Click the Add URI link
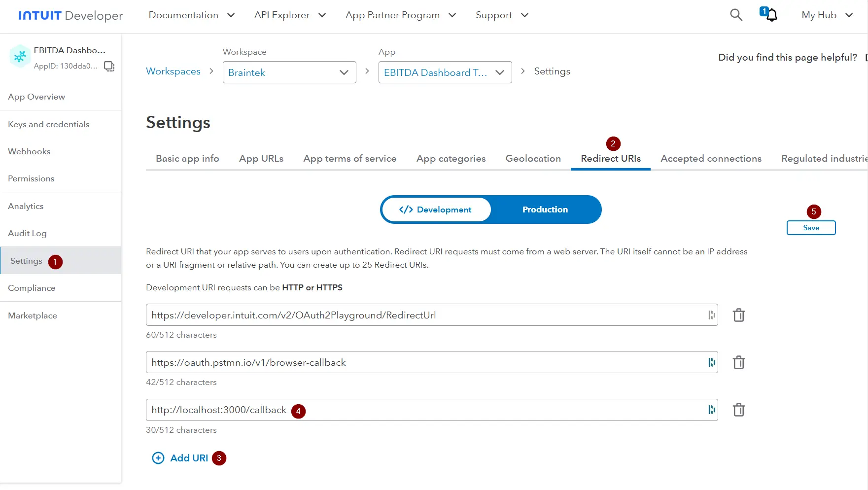Screen dimensions: 868x490 (x=189, y=458)
